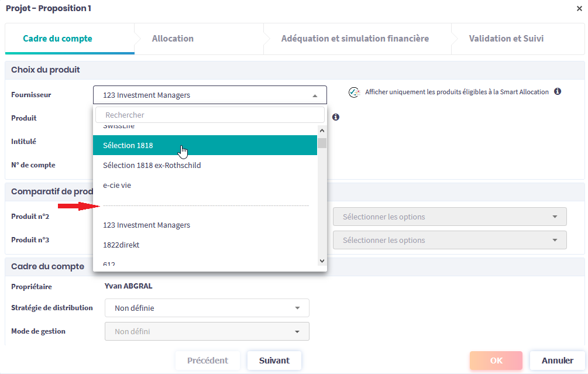The height and width of the screenshot is (374, 588).
Task: Click info icon beside the Produit field
Action: click(336, 117)
